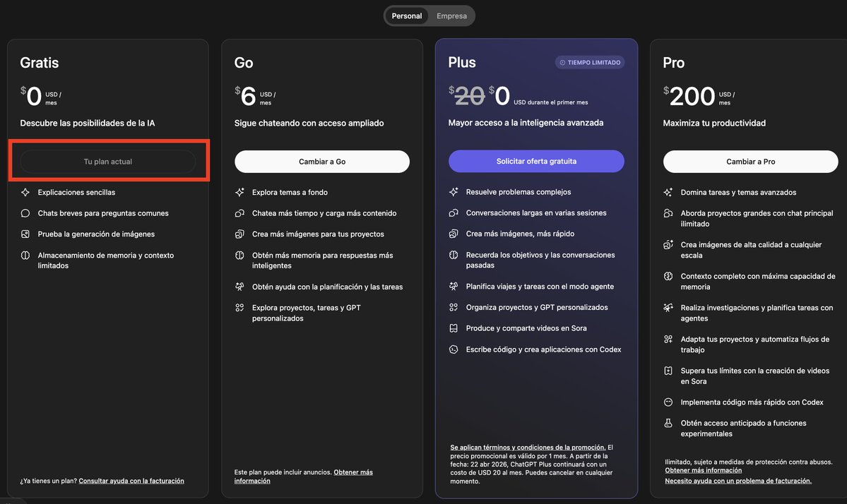Click the memory icon beside Almacenamiento de memoria
Viewport: 847px width, 504px height.
click(x=25, y=256)
